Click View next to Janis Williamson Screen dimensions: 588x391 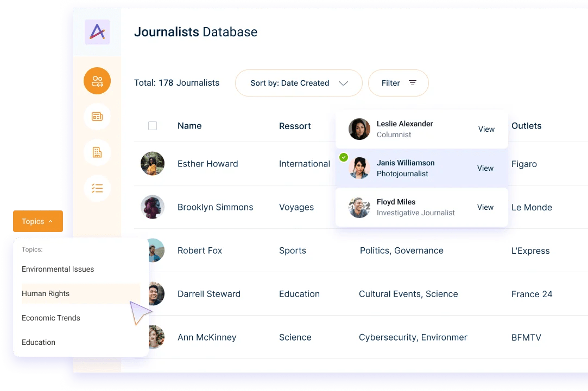(x=485, y=168)
